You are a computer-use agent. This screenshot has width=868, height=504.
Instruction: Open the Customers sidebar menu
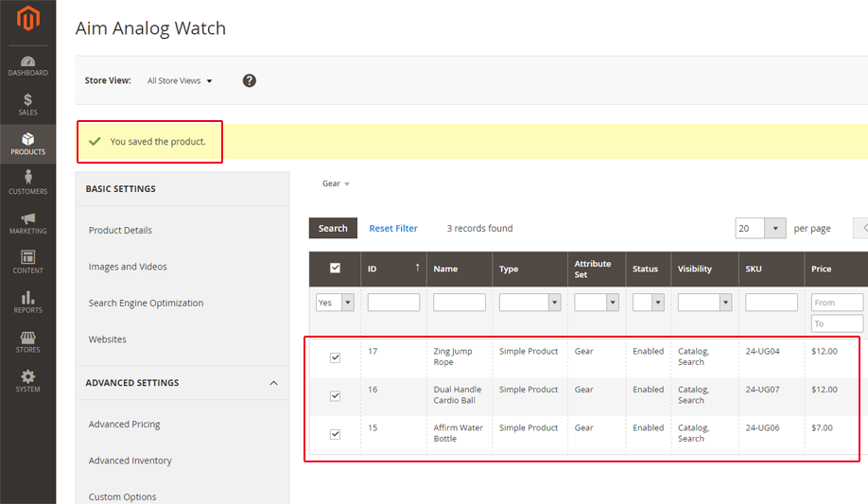[x=27, y=182]
